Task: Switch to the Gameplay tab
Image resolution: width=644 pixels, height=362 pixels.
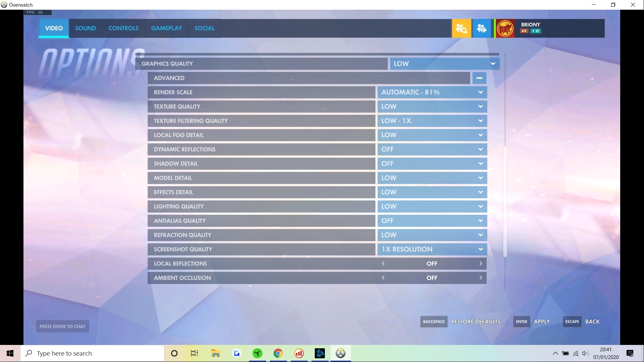Action: 166,28
